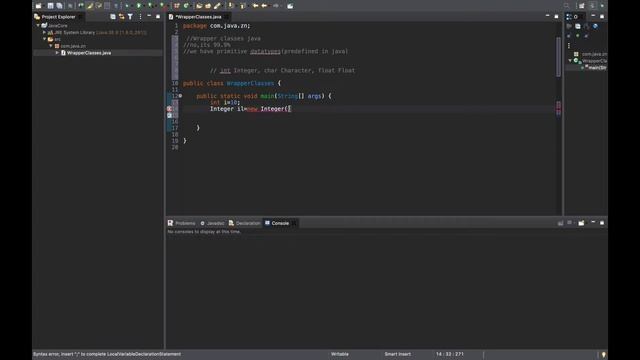Collapse WrapperClasses class in Outline view
The height and width of the screenshot is (360, 640).
(x=570, y=60)
